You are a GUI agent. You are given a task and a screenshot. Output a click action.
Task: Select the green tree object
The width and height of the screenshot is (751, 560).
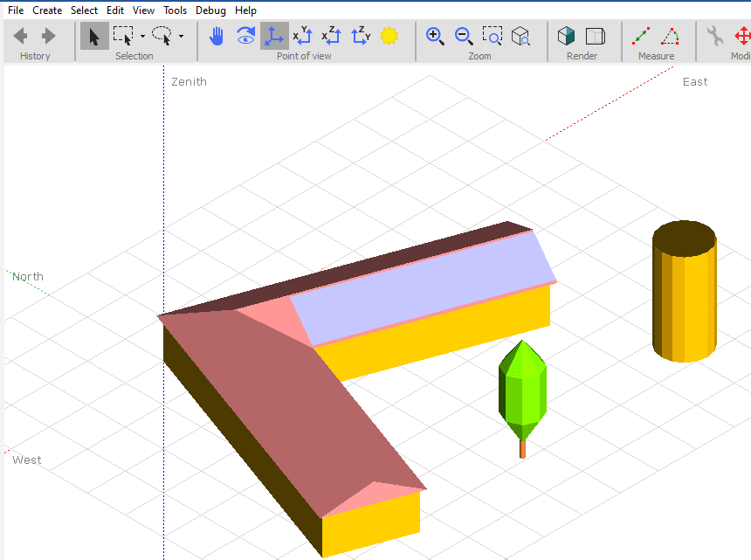(x=522, y=389)
